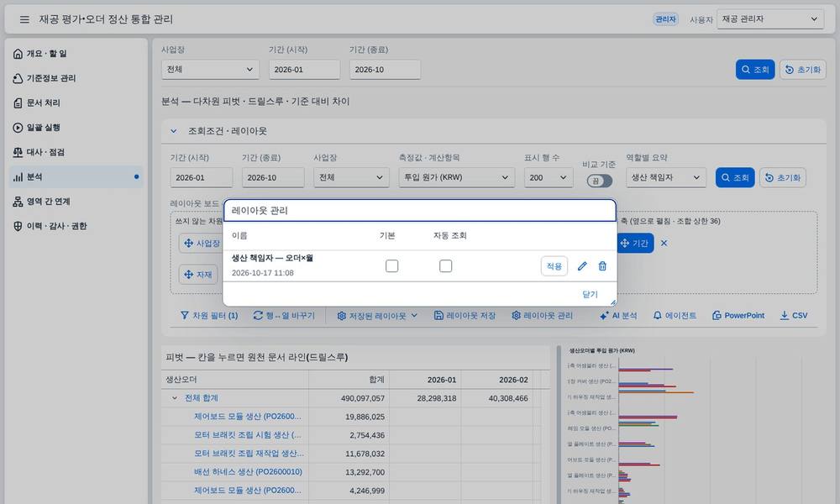Click the panel 조회 button

click(735, 177)
